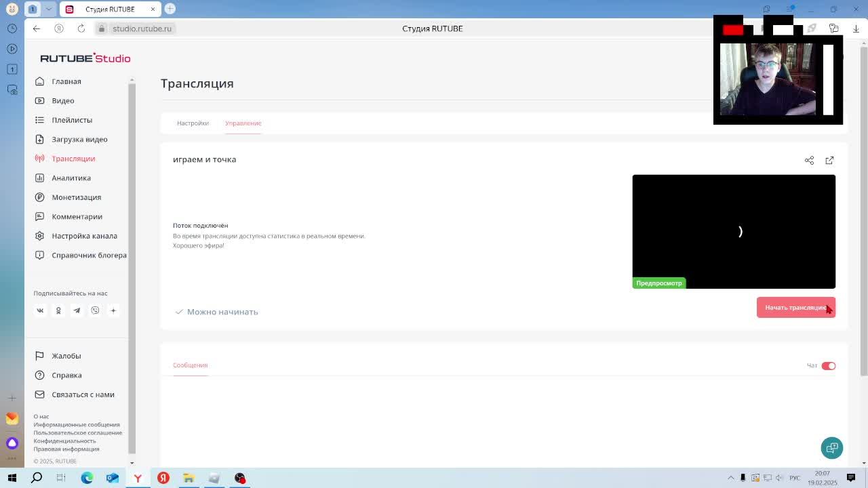Click the RUTUBE Studio logo
This screenshot has height=488, width=868.
click(85, 58)
